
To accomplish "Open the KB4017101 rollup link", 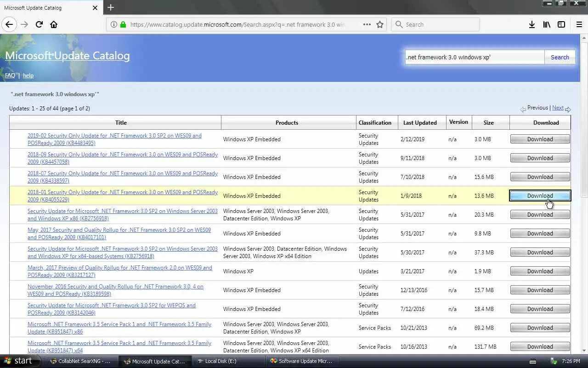I will pyautogui.click(x=119, y=234).
